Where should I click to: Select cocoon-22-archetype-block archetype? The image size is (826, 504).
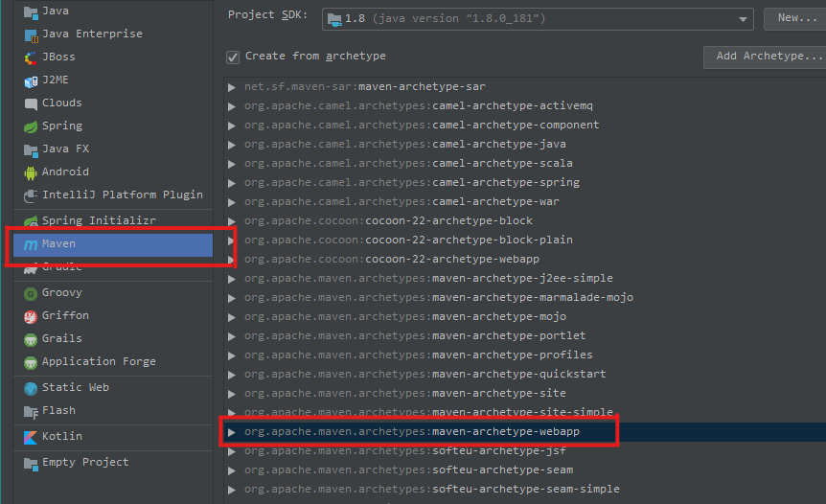click(x=388, y=220)
